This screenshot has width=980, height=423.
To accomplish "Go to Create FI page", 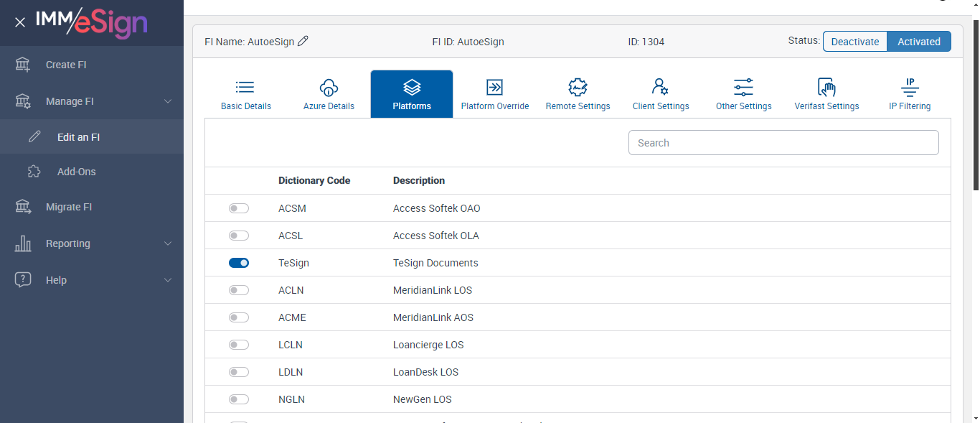I will click(66, 65).
